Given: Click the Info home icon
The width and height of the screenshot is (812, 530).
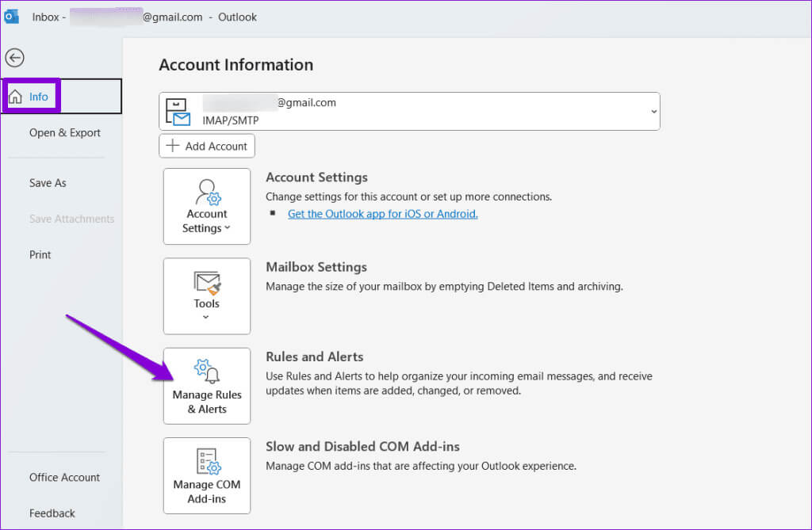Looking at the screenshot, I should click(x=15, y=97).
